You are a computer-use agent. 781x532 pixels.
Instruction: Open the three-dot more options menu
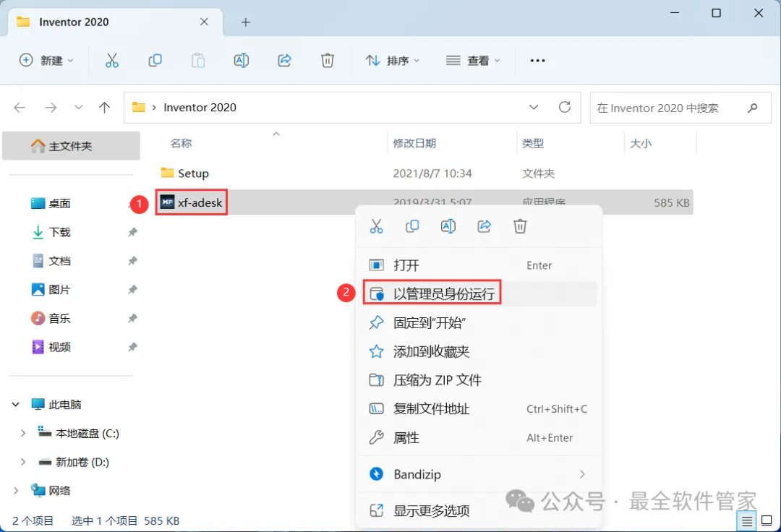pyautogui.click(x=537, y=61)
